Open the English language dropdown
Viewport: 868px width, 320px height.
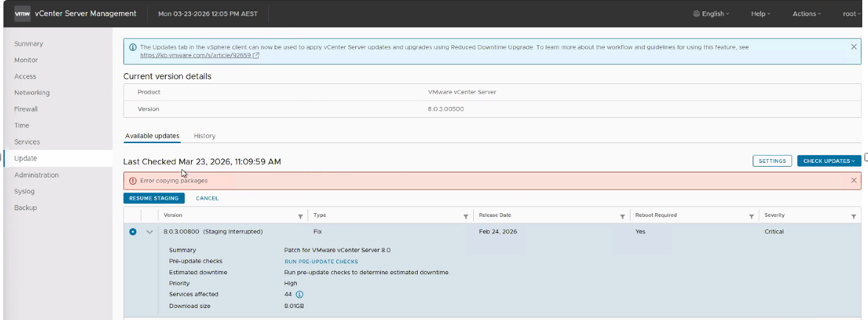point(711,13)
